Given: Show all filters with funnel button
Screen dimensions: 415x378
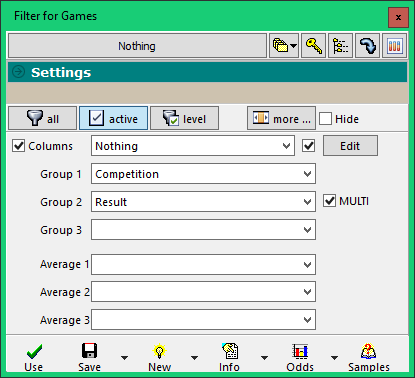Looking at the screenshot, I should (43, 118).
